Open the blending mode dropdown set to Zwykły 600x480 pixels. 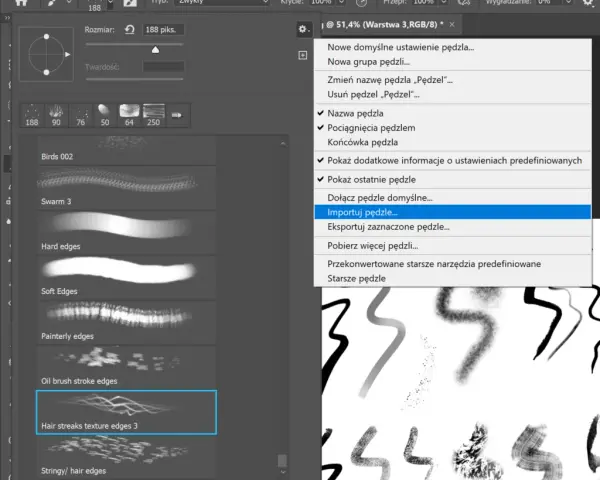click(223, 2)
